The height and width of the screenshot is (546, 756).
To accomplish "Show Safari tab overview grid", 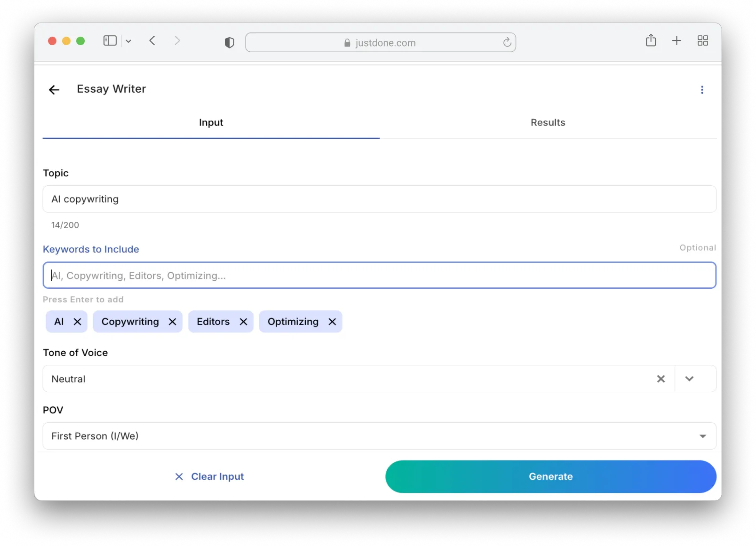I will (702, 41).
